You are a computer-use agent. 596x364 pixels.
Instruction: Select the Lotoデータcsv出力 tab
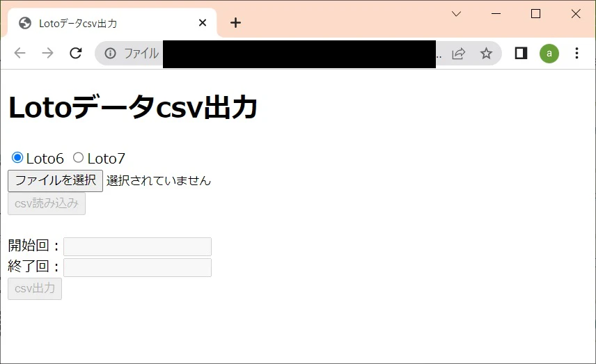tap(112, 23)
